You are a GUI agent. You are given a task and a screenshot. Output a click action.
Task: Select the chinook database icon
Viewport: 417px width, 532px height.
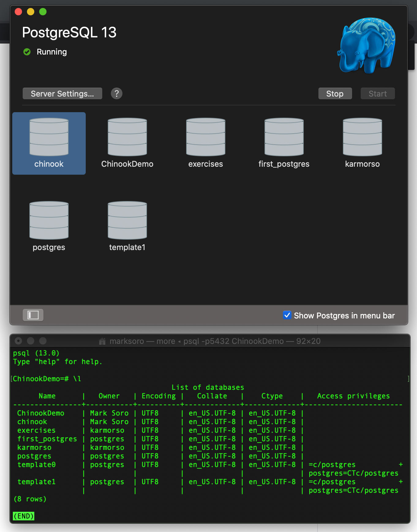point(49,137)
